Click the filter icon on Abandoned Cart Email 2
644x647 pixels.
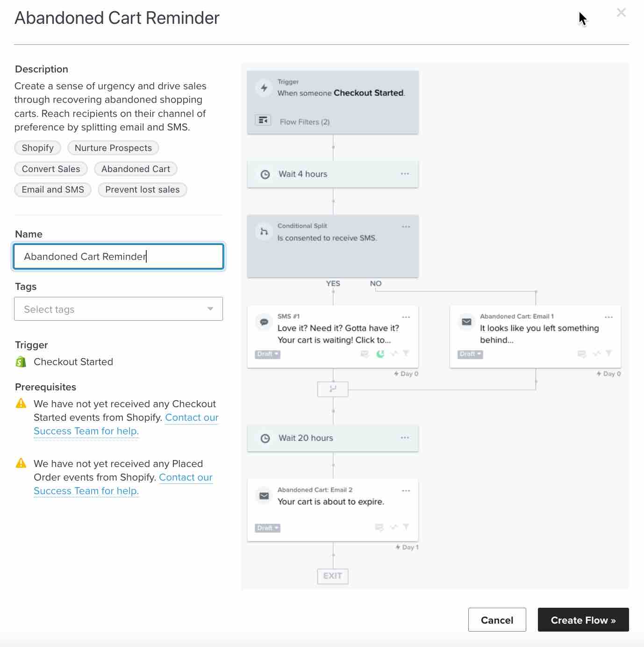(x=406, y=527)
